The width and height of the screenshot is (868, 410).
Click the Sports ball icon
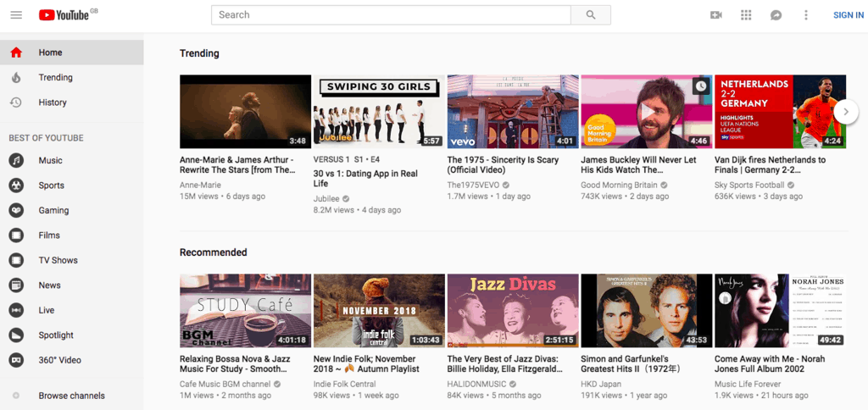(16, 186)
